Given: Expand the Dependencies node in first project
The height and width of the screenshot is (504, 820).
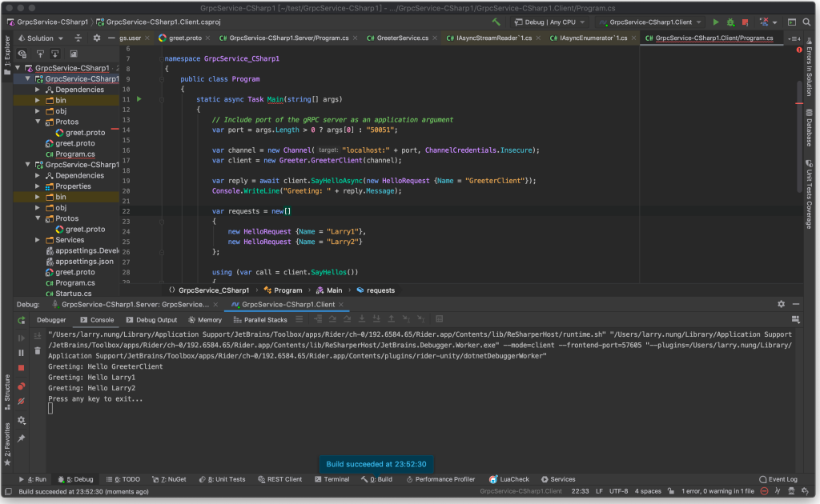Looking at the screenshot, I should click(38, 90).
